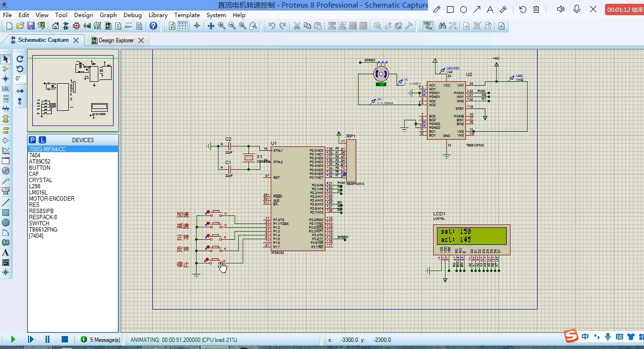Click the Zoom In magnifier icon
The height and width of the screenshot is (349, 644).
(222, 26)
